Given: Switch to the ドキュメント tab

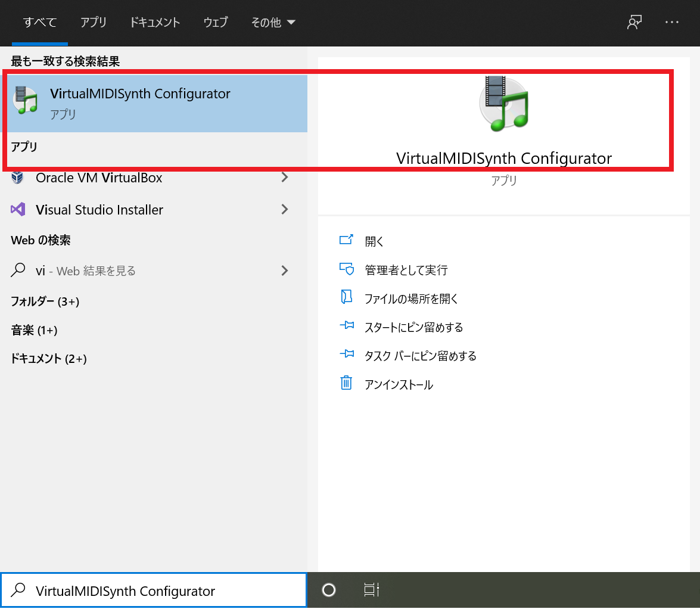Looking at the screenshot, I should pos(155,22).
